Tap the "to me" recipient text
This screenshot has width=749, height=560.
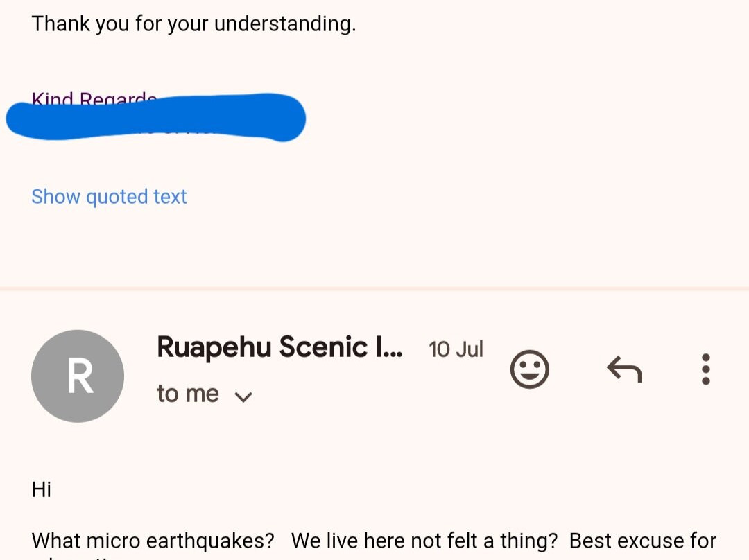click(x=187, y=394)
